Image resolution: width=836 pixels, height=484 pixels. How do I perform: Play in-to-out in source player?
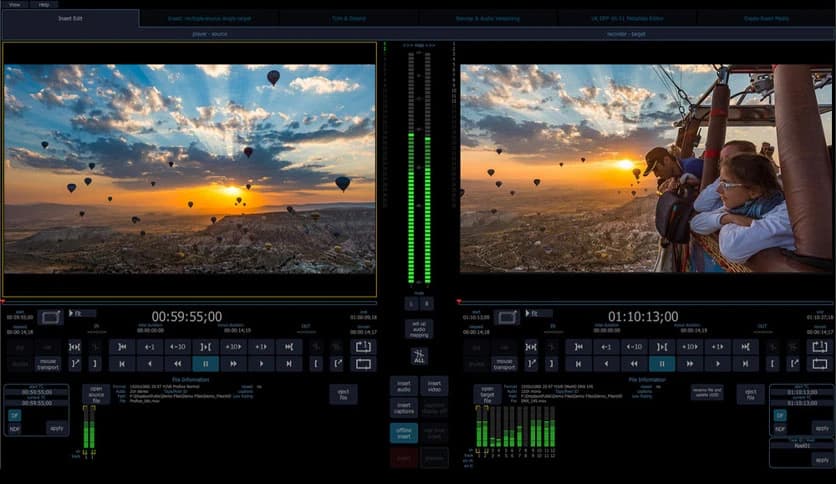coord(205,346)
